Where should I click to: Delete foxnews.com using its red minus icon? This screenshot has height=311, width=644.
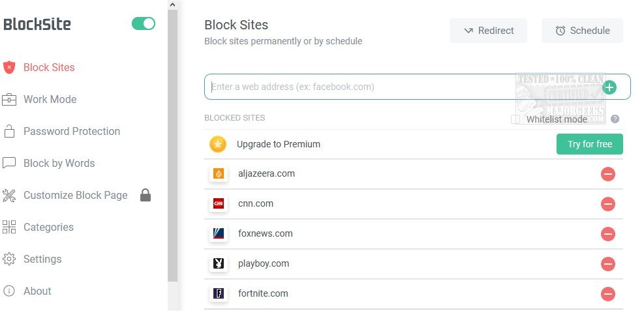tap(608, 234)
